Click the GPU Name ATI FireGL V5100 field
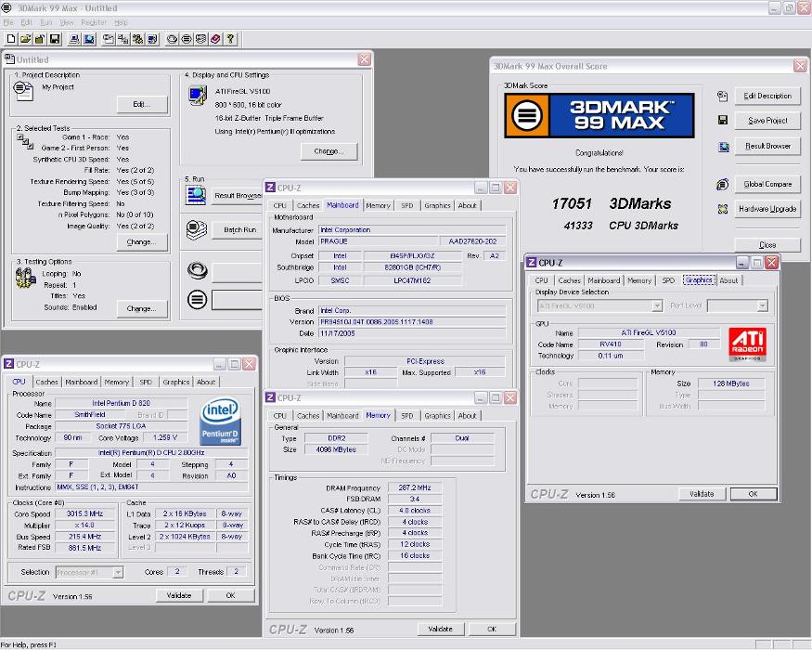The image size is (812, 650). coord(649,332)
